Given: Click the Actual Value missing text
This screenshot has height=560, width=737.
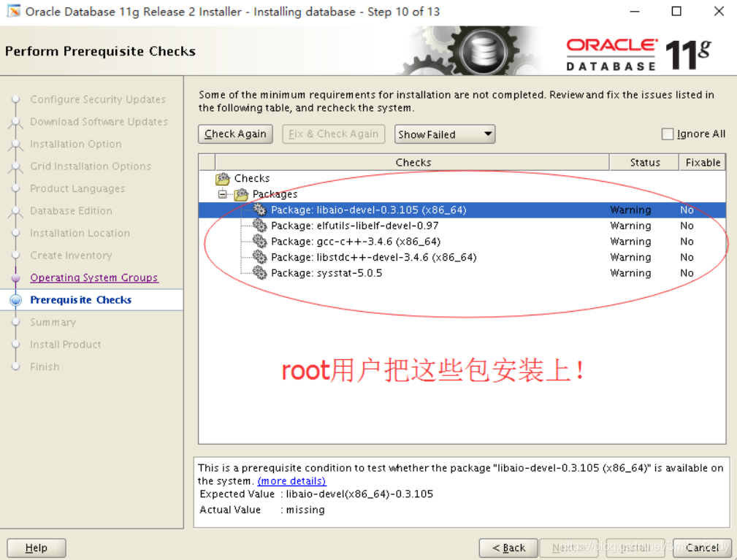Looking at the screenshot, I should coord(305,510).
